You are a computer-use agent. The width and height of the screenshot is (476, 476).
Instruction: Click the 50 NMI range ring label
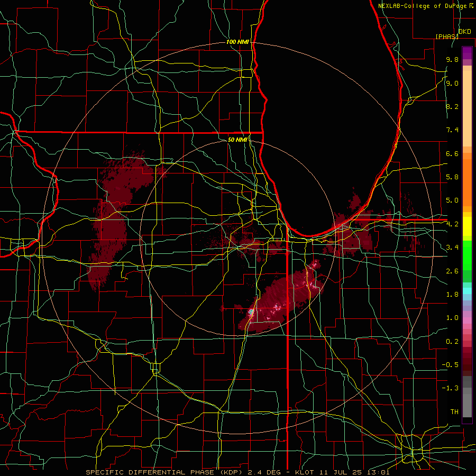point(237,140)
